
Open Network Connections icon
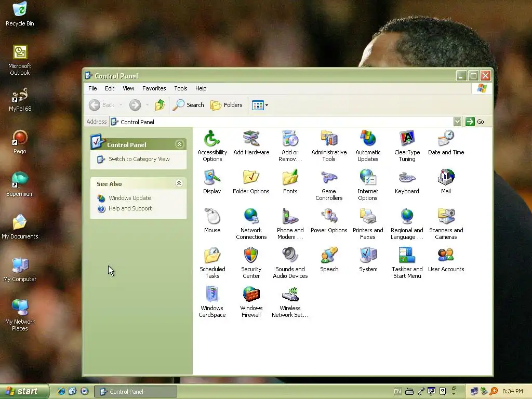[251, 224]
